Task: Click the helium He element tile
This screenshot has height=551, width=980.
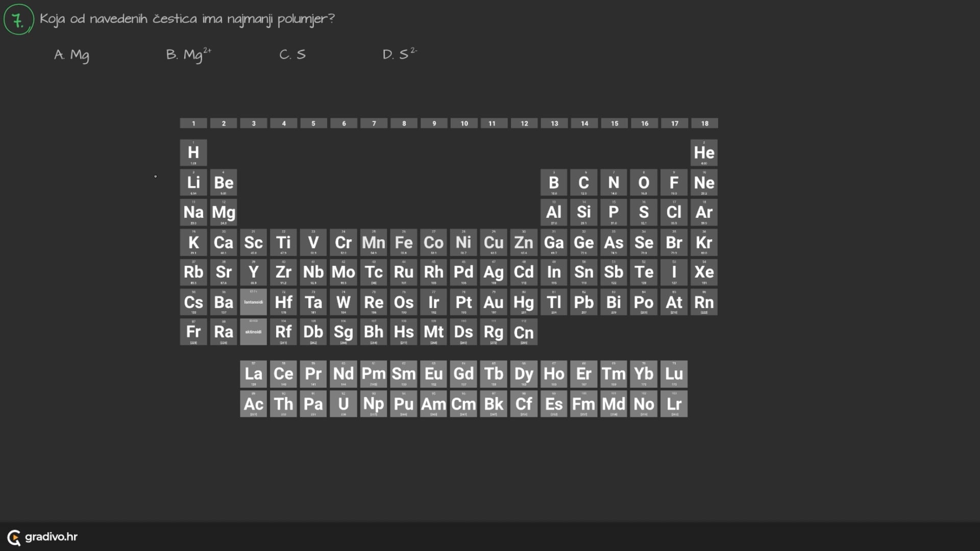Action: pos(704,153)
